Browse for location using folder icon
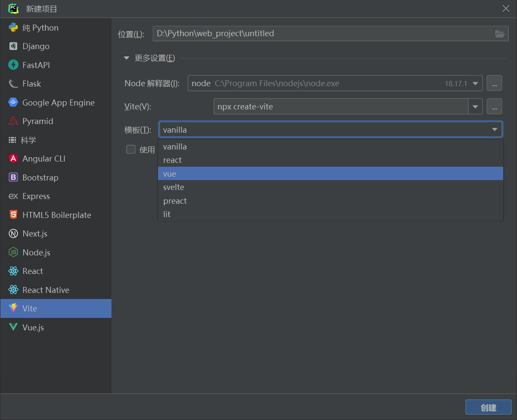 (x=499, y=34)
